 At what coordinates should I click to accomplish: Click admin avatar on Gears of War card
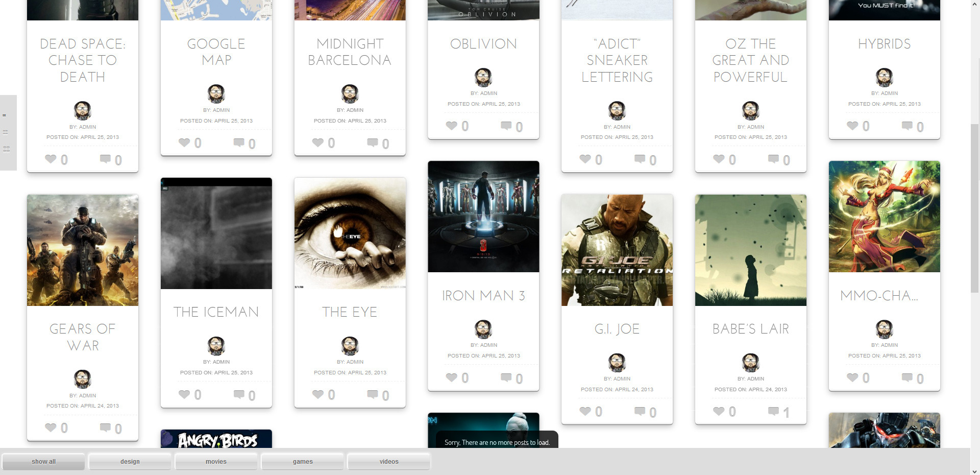pos(83,379)
